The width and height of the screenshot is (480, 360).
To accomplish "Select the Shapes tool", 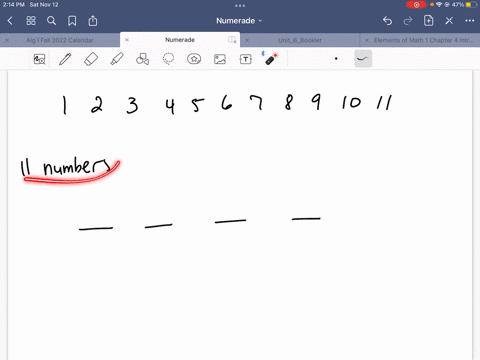I will (x=142, y=59).
